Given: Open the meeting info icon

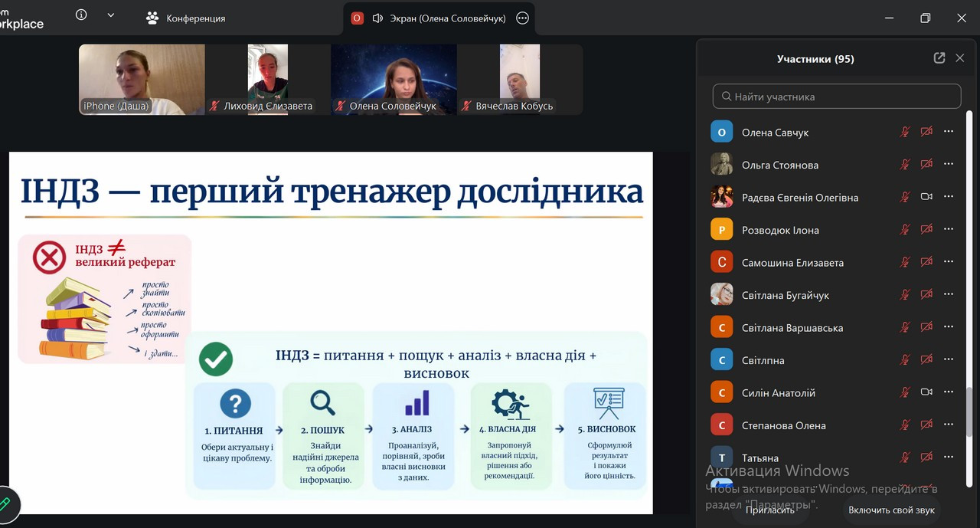Looking at the screenshot, I should coord(81,15).
